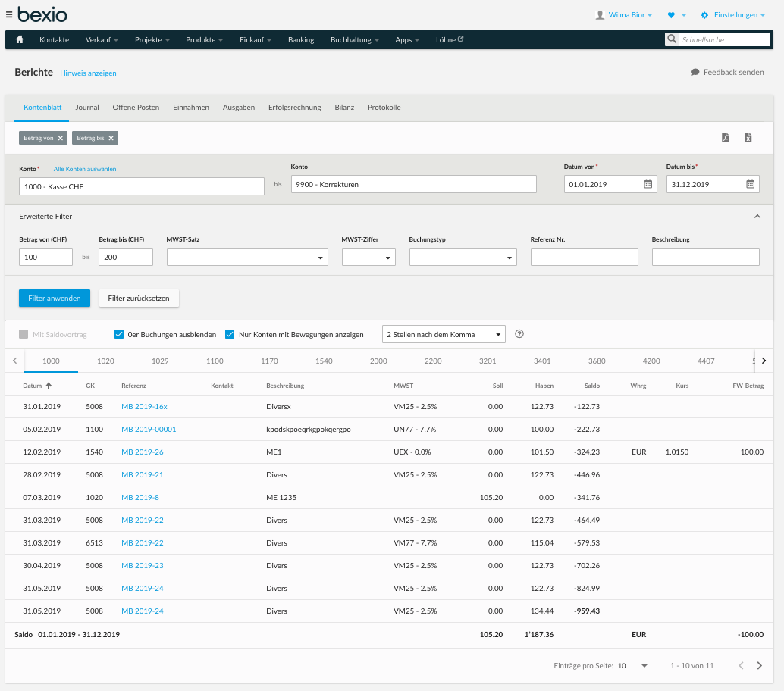Open reference MB 2019-26
This screenshot has width=784, height=691.
click(142, 452)
